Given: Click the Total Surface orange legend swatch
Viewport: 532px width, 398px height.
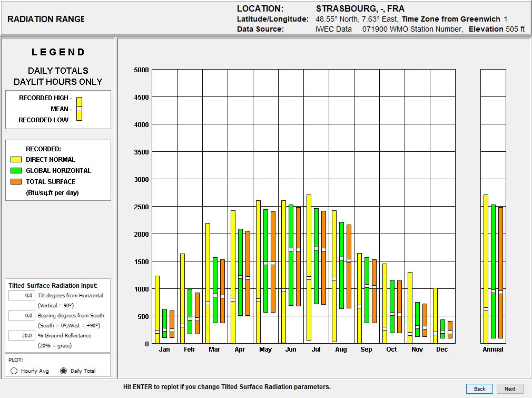Looking at the screenshot, I should pos(16,182).
